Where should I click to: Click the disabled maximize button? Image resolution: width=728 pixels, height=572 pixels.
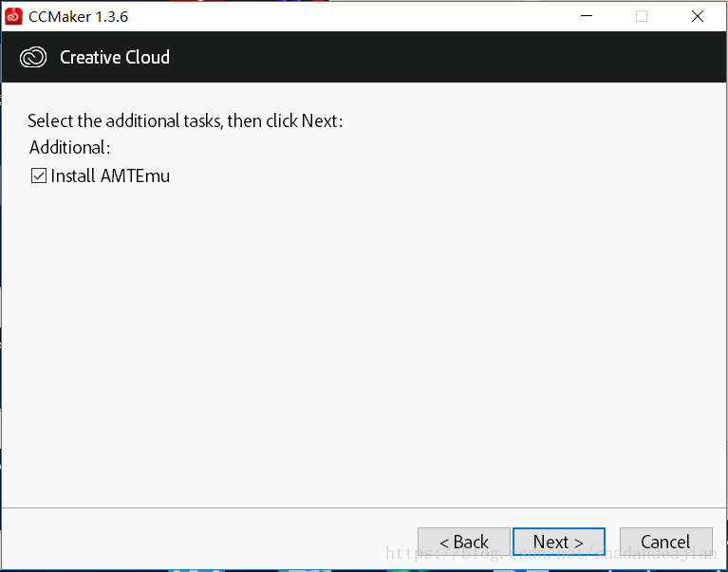coord(642,16)
